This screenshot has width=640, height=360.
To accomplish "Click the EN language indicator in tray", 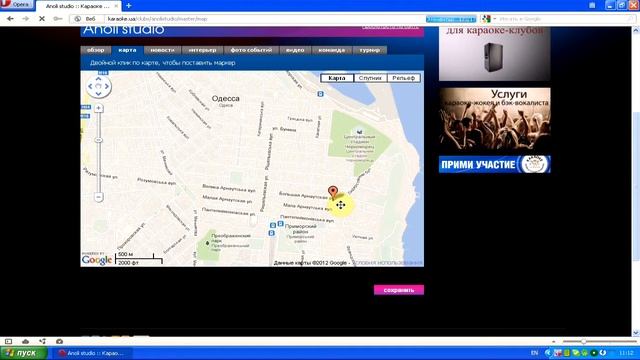I will [x=534, y=353].
